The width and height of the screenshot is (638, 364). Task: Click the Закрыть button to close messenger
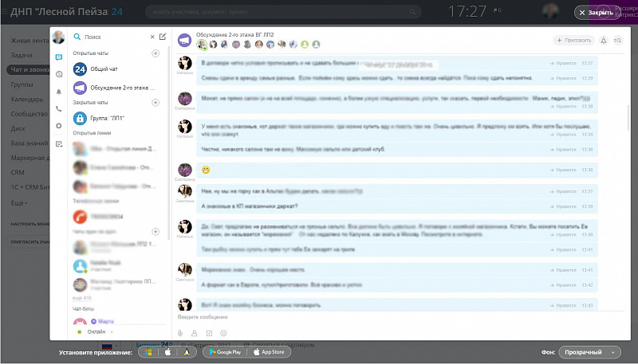pos(597,13)
